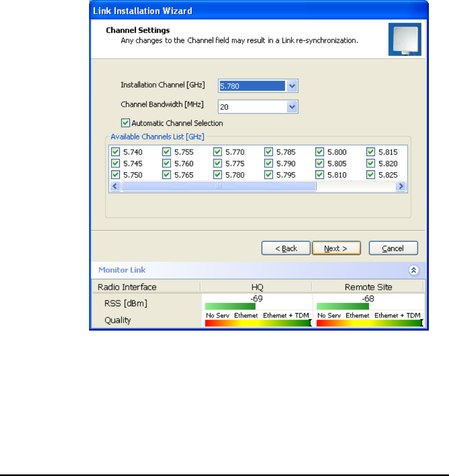Click the HQ column header
Screen dimensions: 449x476
257,287
